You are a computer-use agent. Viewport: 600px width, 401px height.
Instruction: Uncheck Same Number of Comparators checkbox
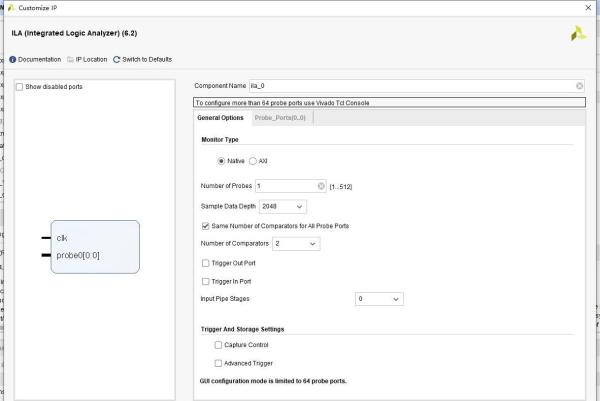[x=206, y=226]
